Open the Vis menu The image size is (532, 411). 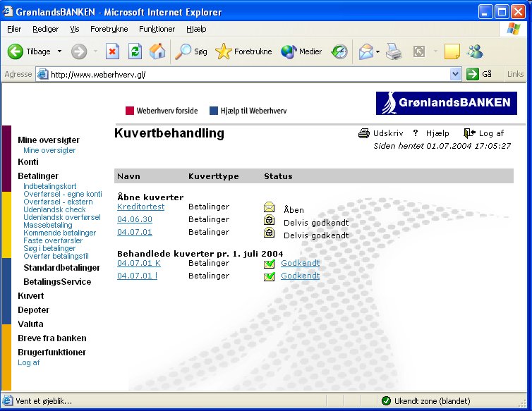pyautogui.click(x=75, y=29)
